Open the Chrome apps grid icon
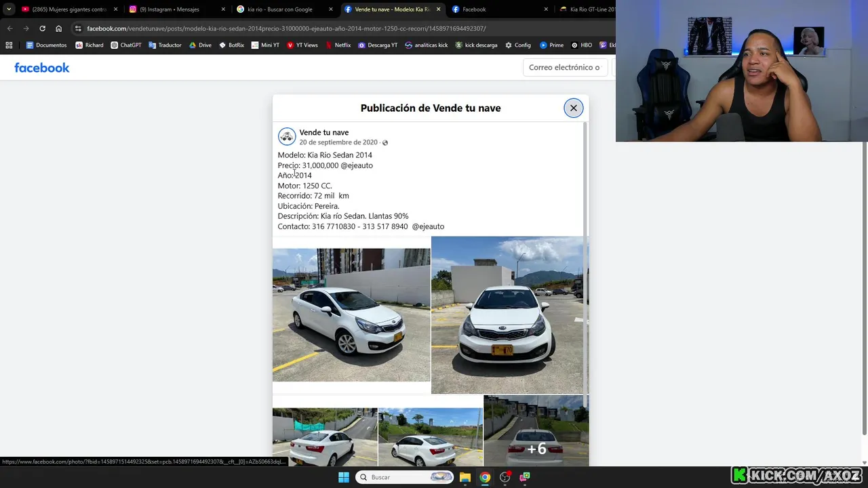Screen dimensions: 868x488 point(9,45)
